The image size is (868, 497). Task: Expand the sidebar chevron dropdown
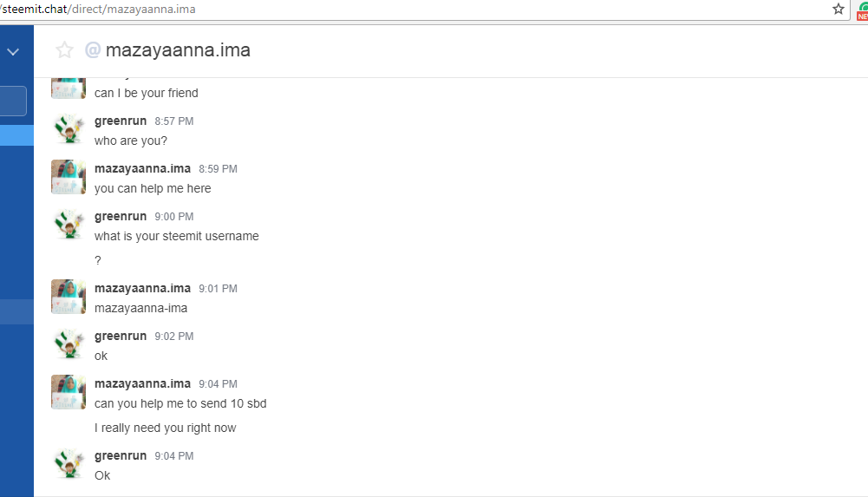coord(13,52)
